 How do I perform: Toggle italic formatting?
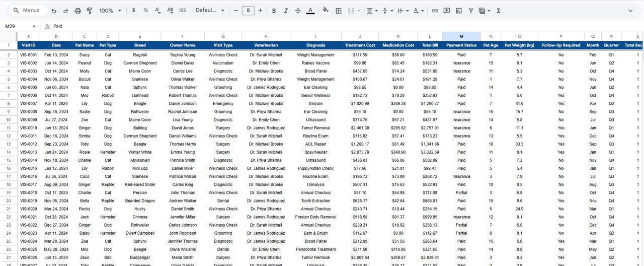(286, 11)
